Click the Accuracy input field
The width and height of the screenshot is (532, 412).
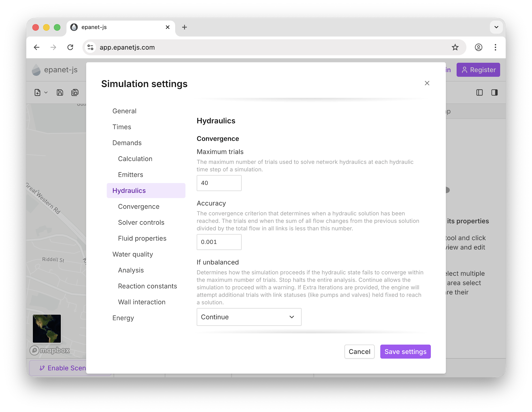pos(219,242)
